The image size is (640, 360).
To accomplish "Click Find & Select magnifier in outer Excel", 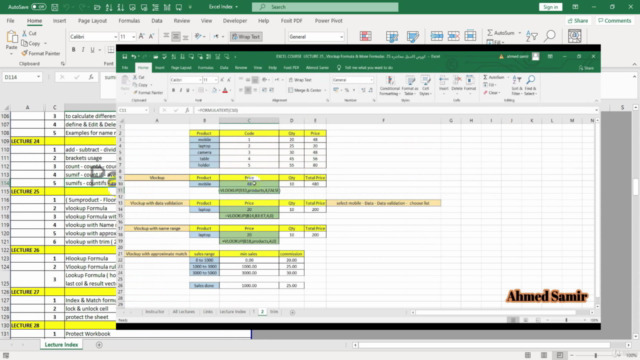I will 550,36.
